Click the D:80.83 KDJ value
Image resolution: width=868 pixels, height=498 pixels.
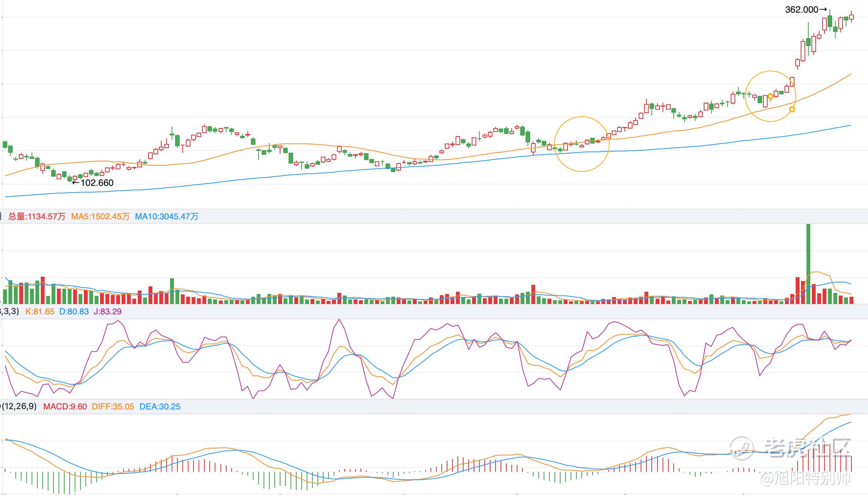tap(74, 312)
